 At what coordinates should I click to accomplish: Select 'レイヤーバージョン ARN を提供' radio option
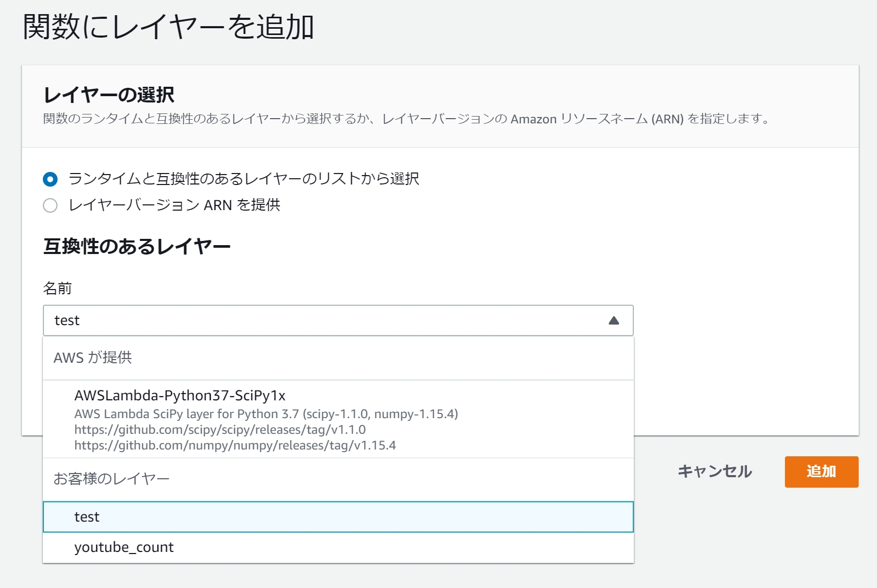point(50,205)
